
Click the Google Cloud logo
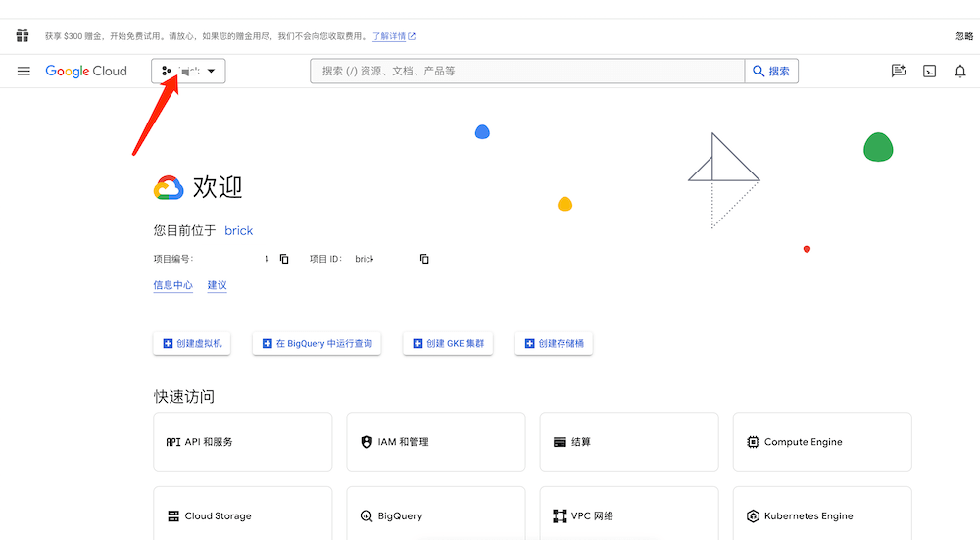tap(86, 71)
